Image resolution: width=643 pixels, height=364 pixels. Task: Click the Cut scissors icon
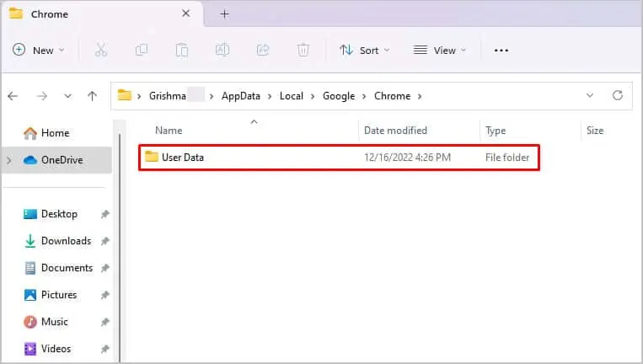(x=101, y=50)
